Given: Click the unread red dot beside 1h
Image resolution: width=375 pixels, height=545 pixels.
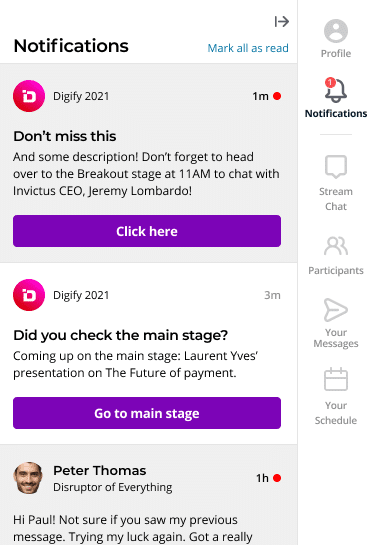Looking at the screenshot, I should tap(277, 478).
